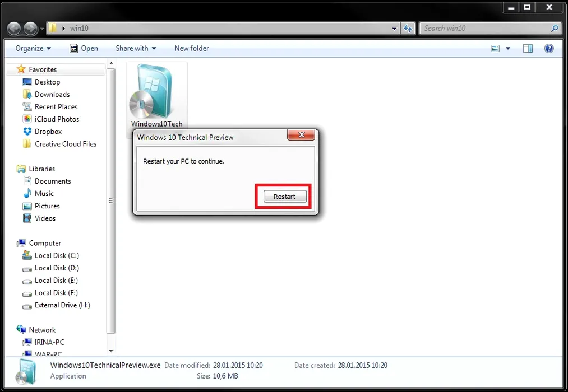This screenshot has height=392, width=568.
Task: Click the Pictures library icon
Action: click(x=27, y=206)
